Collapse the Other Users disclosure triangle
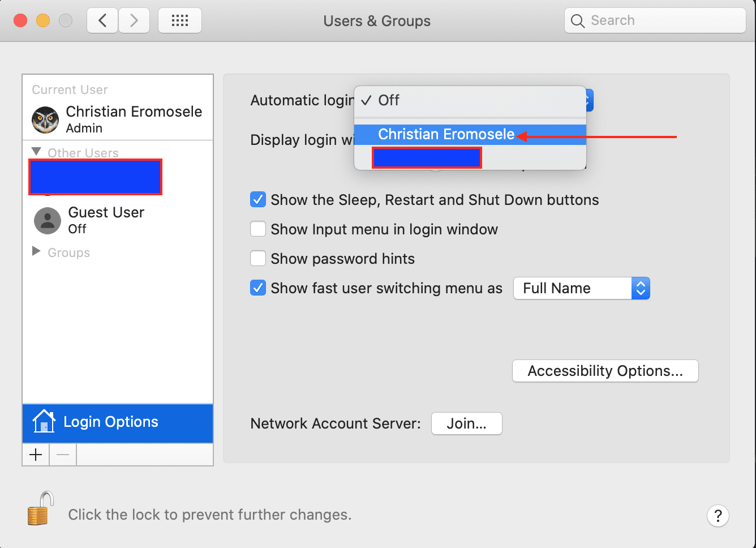The width and height of the screenshot is (756, 548). pos(36,152)
